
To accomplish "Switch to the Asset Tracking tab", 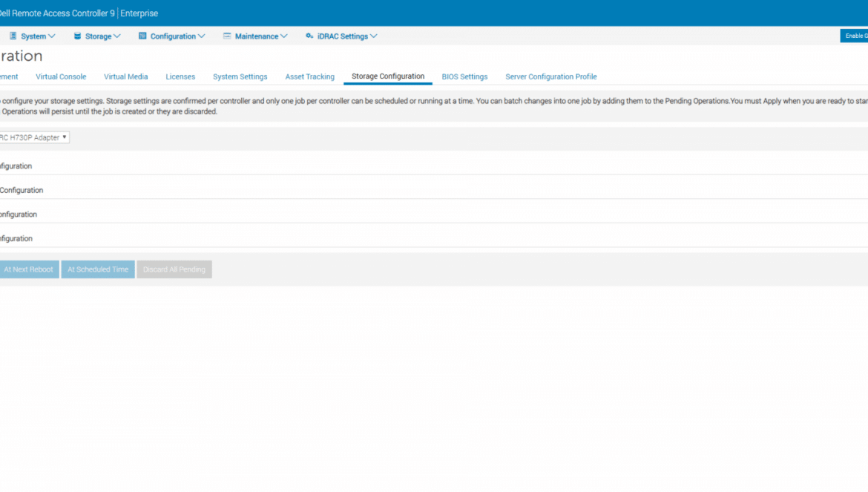I will [310, 77].
